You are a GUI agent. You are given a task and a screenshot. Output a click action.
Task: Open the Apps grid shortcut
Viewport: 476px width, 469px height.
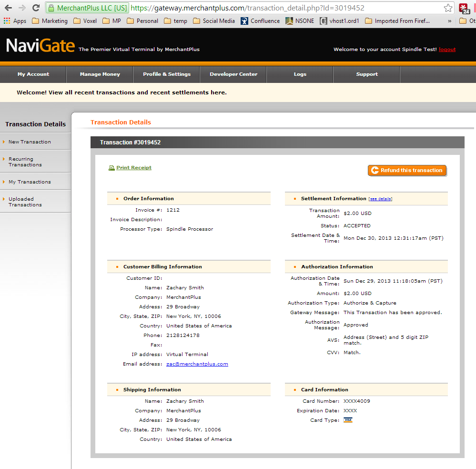[15, 21]
